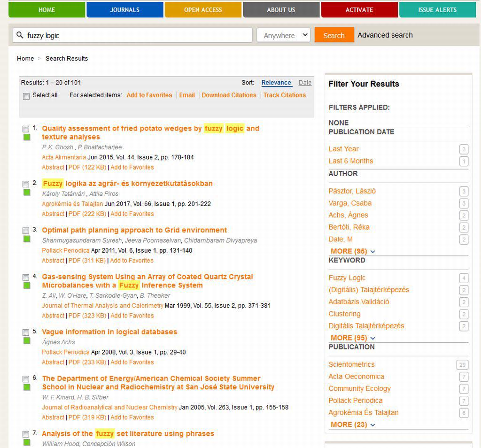
Task: Tick the checkbox for result 1 potato wedges
Action: click(26, 129)
